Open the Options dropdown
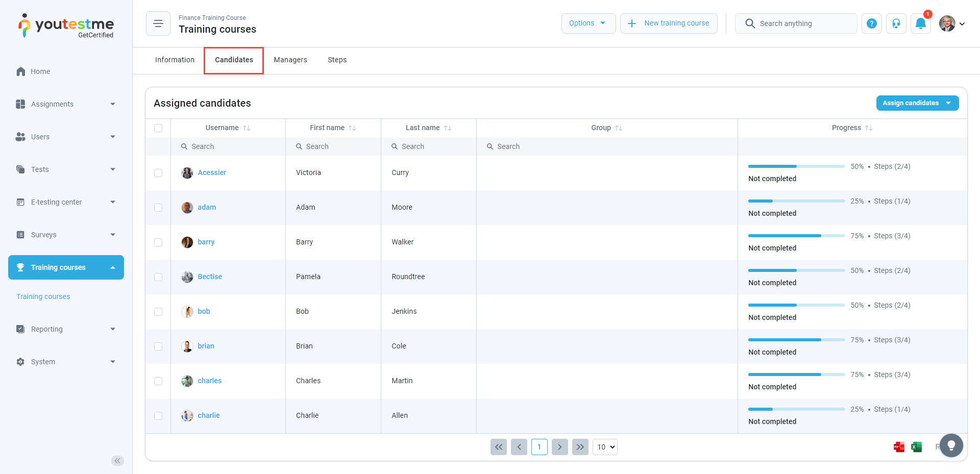Screen dimensions: 980x474 coord(588,23)
